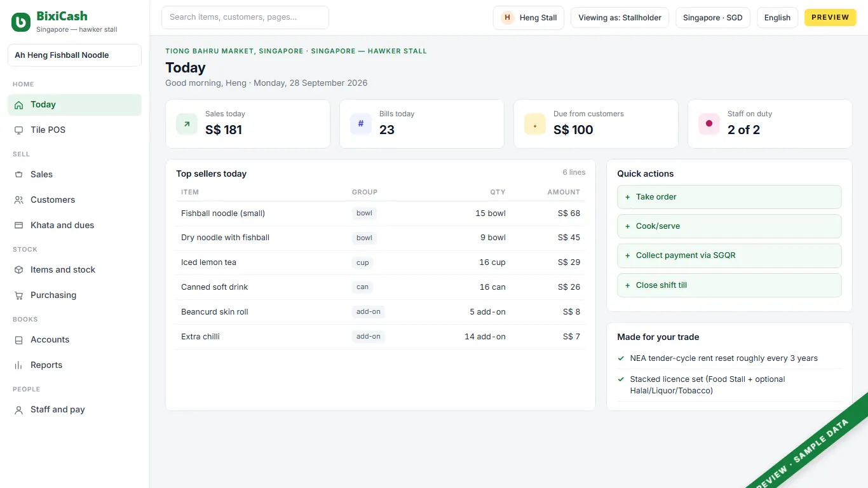Click the Canned soft drink item
The height and width of the screenshot is (488, 868).
tap(215, 287)
